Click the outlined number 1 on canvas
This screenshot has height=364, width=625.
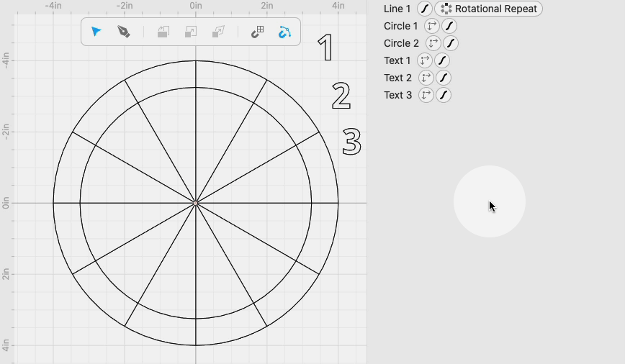click(326, 47)
